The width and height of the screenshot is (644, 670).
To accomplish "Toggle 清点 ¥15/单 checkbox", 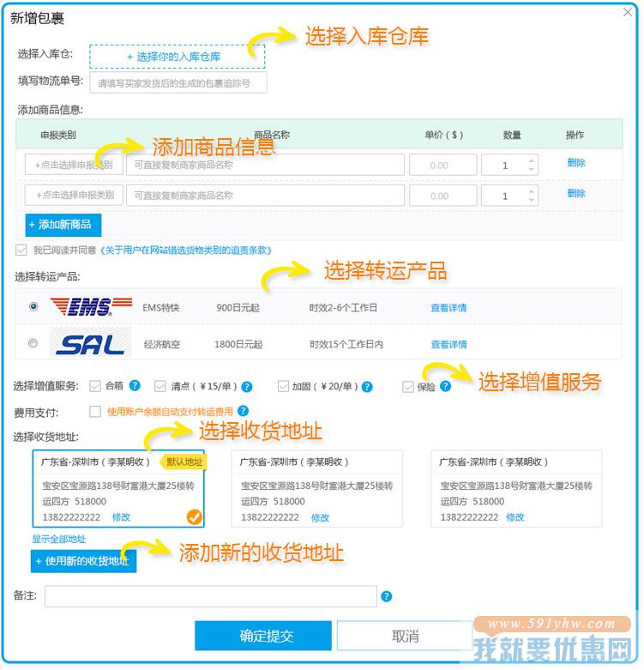I will (160, 386).
